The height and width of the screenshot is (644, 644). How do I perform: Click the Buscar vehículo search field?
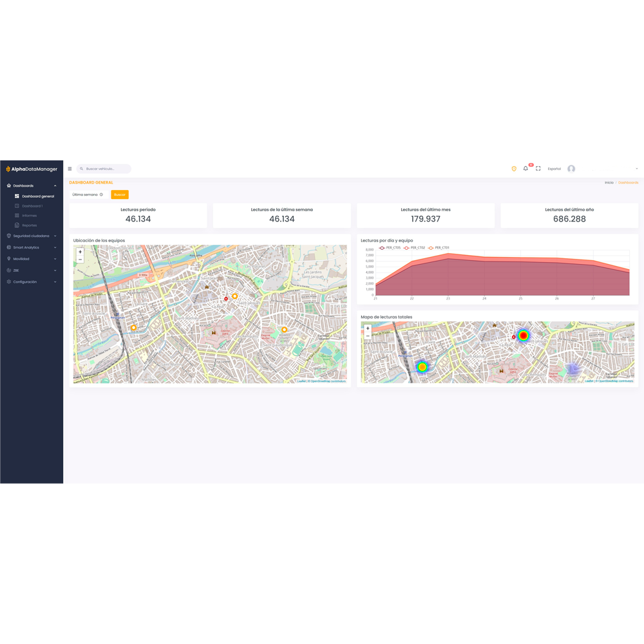103,168
